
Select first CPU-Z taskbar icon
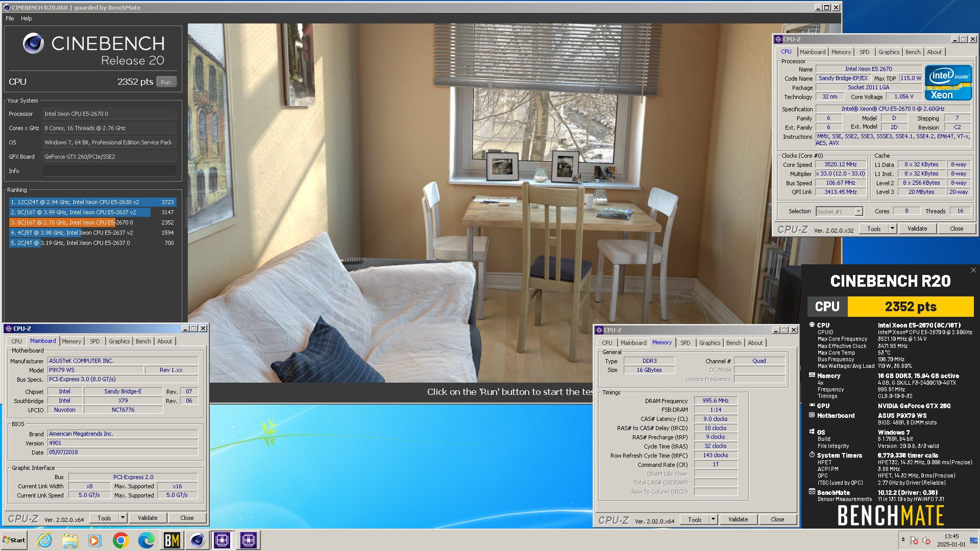click(222, 540)
